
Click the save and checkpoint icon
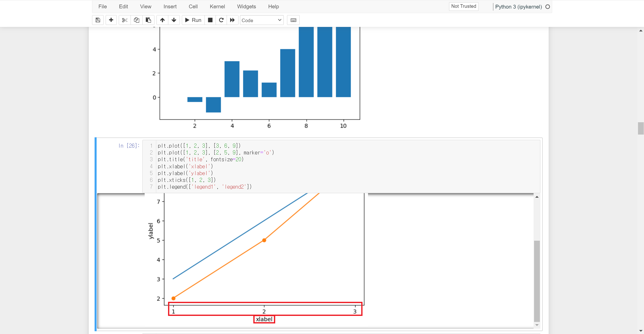point(98,20)
